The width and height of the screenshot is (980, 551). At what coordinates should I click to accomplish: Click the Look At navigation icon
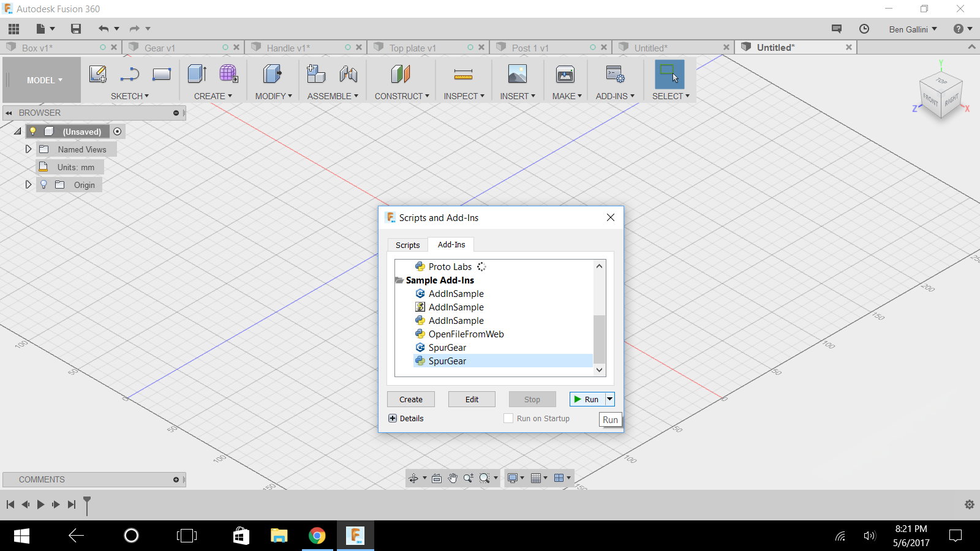pos(437,478)
